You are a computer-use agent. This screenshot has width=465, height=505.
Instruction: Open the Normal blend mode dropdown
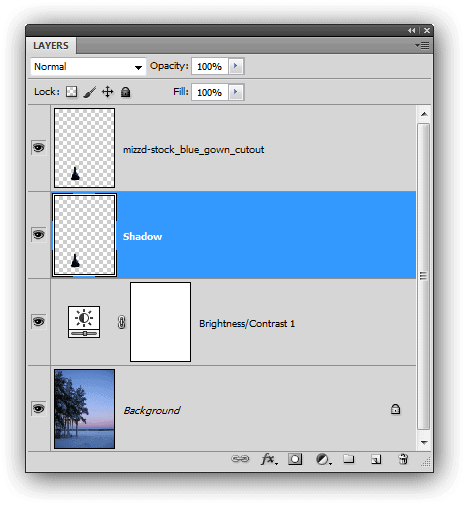point(88,67)
